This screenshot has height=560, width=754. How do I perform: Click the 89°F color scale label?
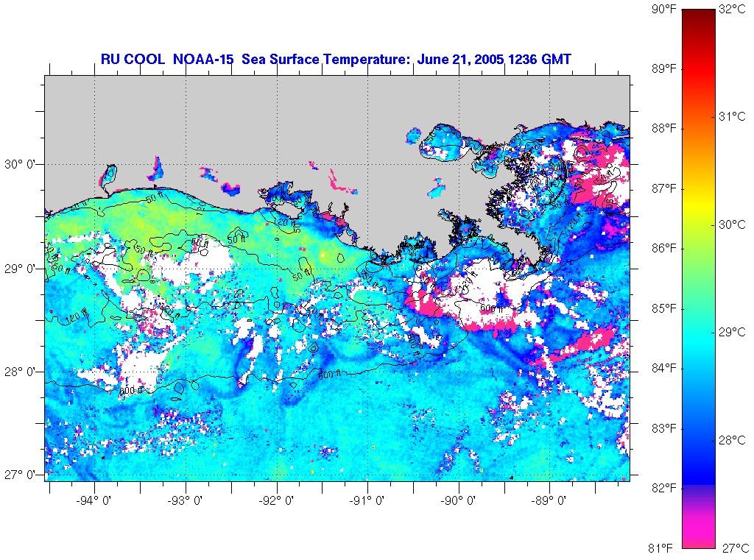click(x=664, y=68)
